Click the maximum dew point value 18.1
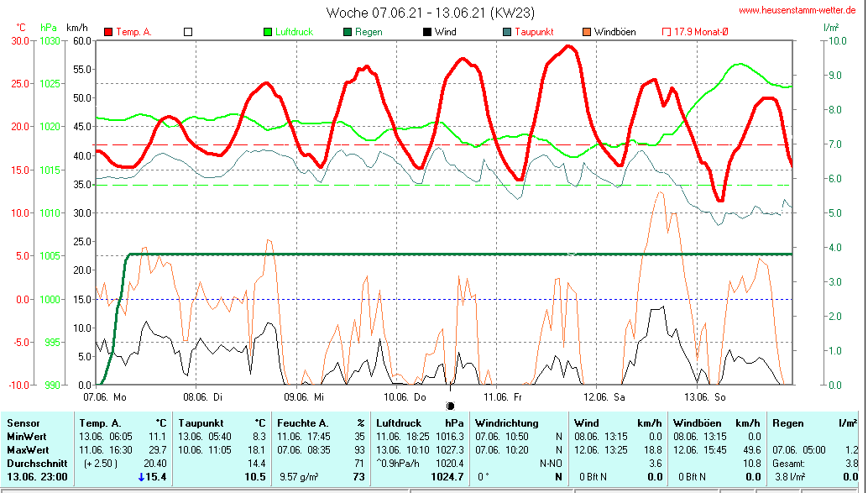Screen dimensions: 868x493 (256, 450)
